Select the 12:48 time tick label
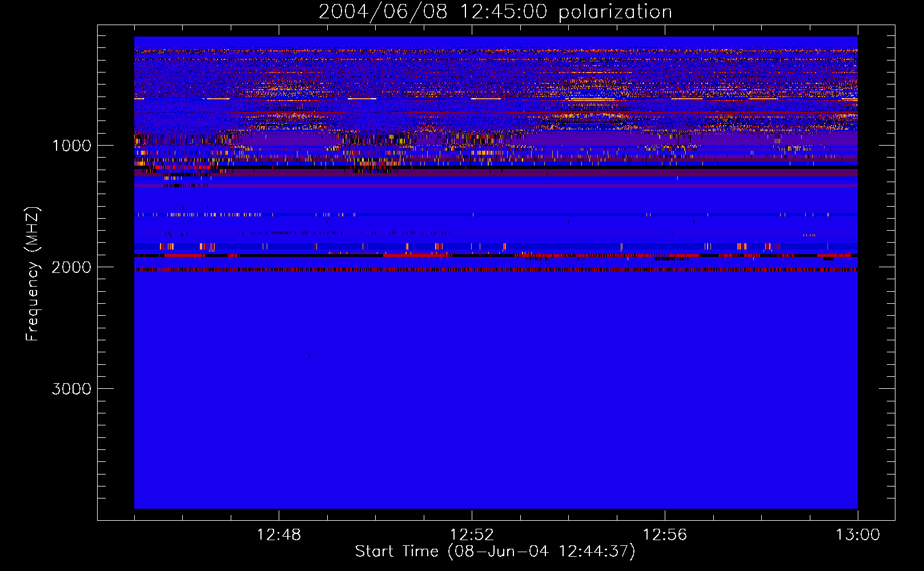 pos(279,535)
